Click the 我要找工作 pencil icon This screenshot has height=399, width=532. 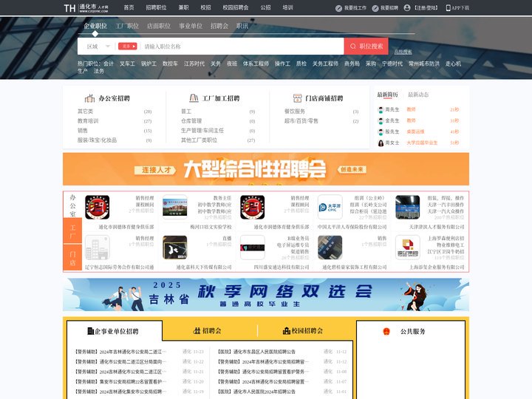[x=338, y=8]
